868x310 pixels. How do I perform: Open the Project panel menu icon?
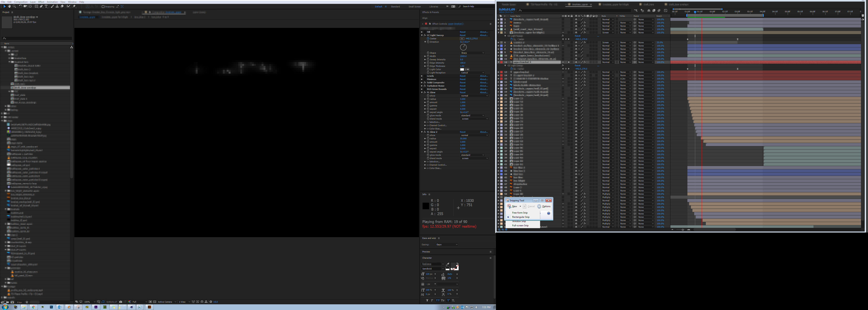click(x=12, y=12)
